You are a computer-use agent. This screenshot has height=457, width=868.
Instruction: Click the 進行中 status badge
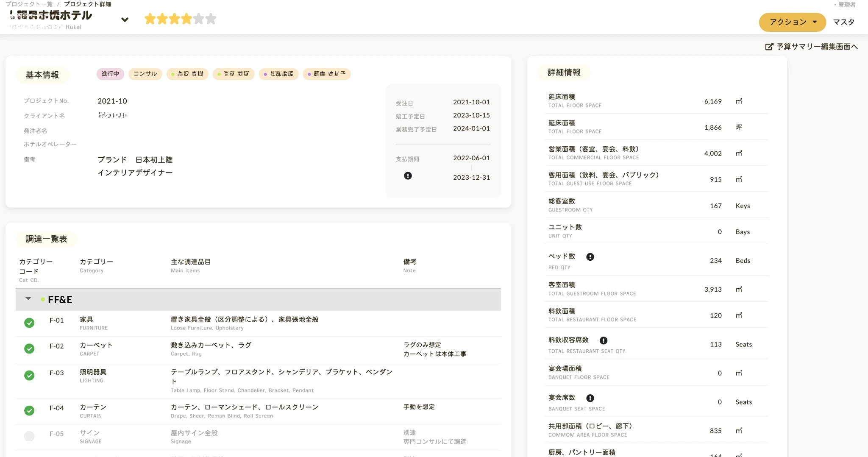click(110, 74)
